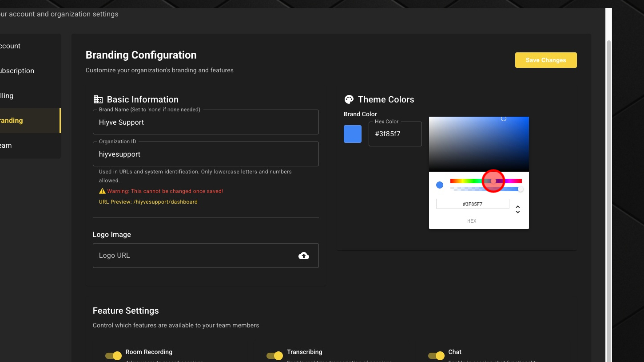Click the cloud upload icon in Logo URL
The width and height of the screenshot is (644, 362).
304,256
